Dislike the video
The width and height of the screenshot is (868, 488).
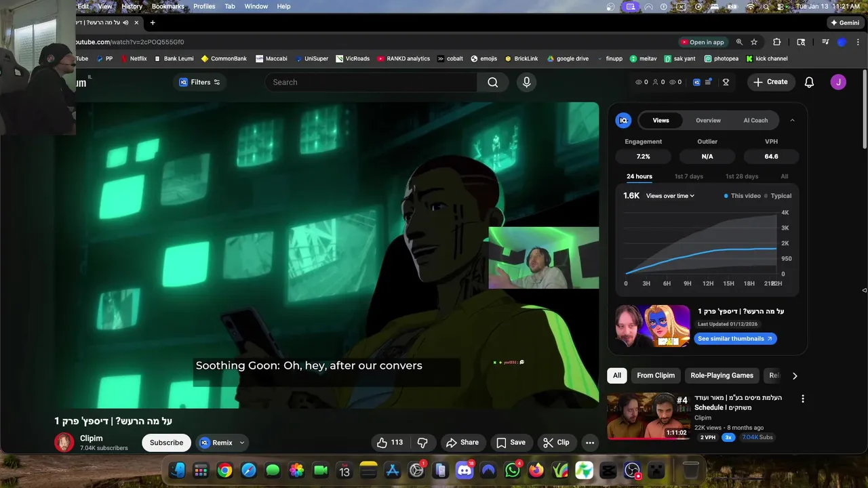pos(422,443)
